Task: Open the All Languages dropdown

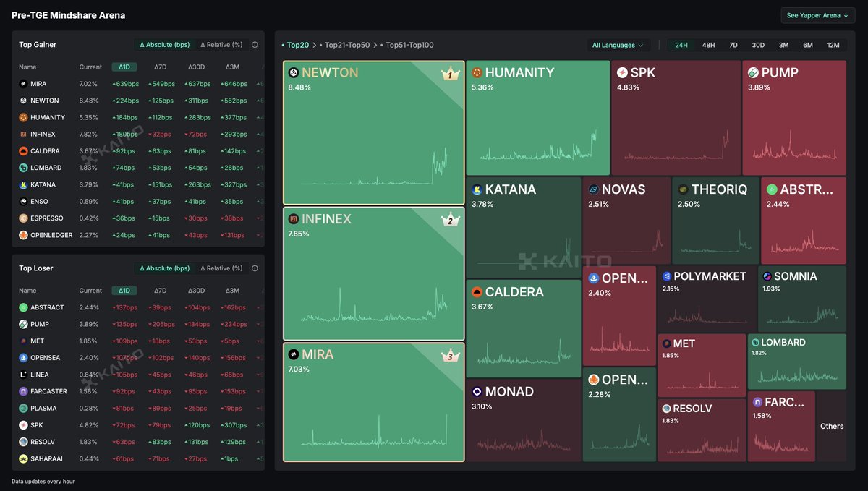Action: pos(618,45)
